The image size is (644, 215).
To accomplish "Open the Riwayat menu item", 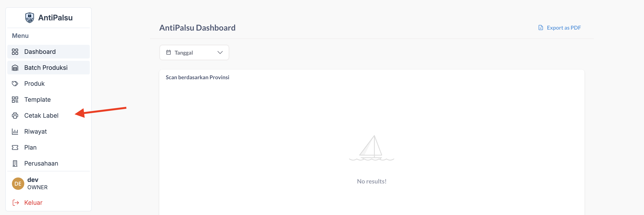I will 35,132.
